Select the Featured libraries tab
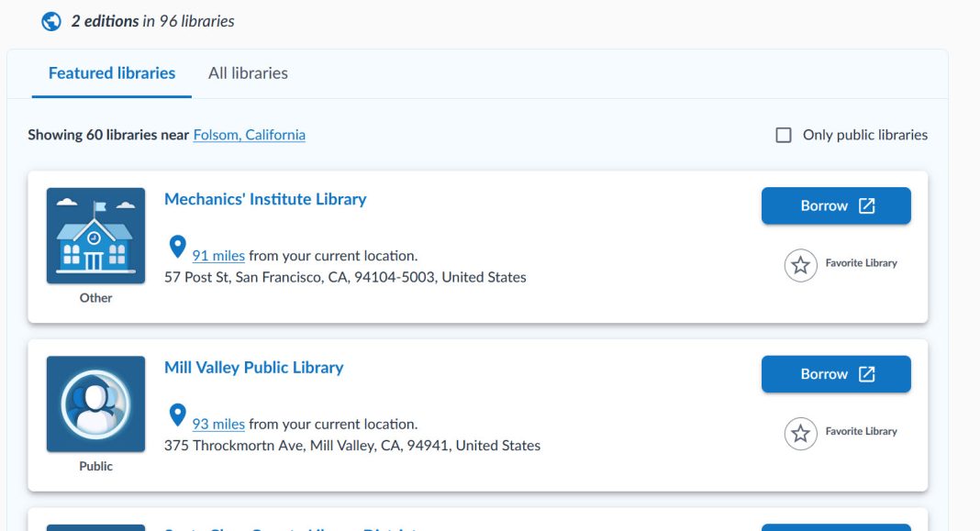This screenshot has width=980, height=531. click(x=111, y=72)
